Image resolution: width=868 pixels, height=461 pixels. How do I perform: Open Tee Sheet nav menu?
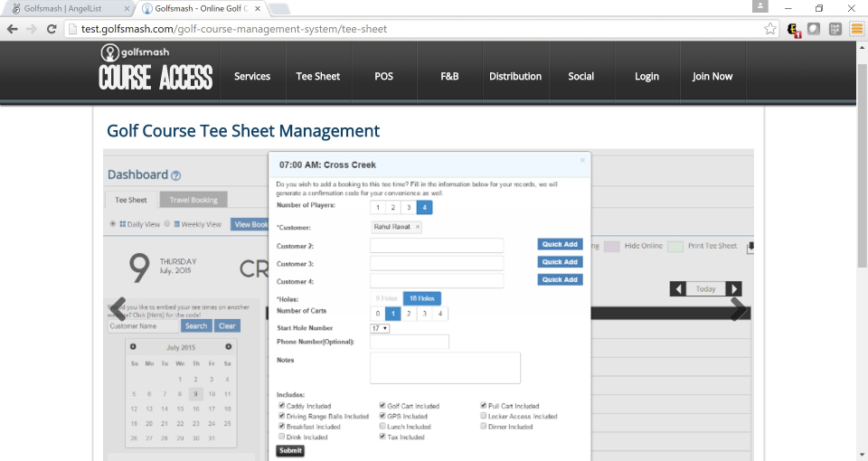coord(317,76)
